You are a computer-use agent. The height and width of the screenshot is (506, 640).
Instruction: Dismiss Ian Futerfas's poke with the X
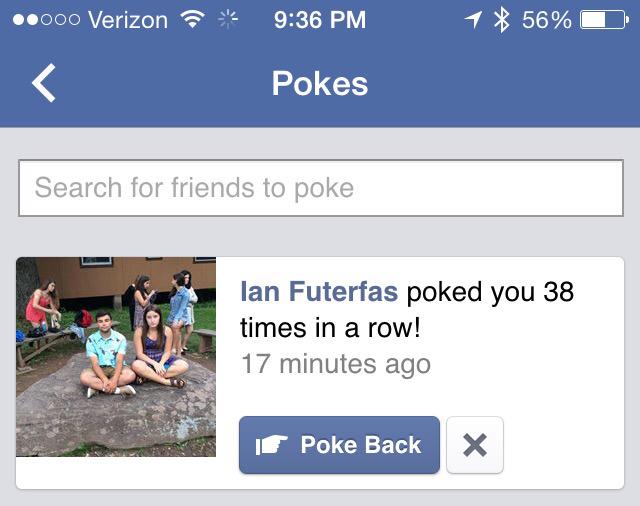475,445
